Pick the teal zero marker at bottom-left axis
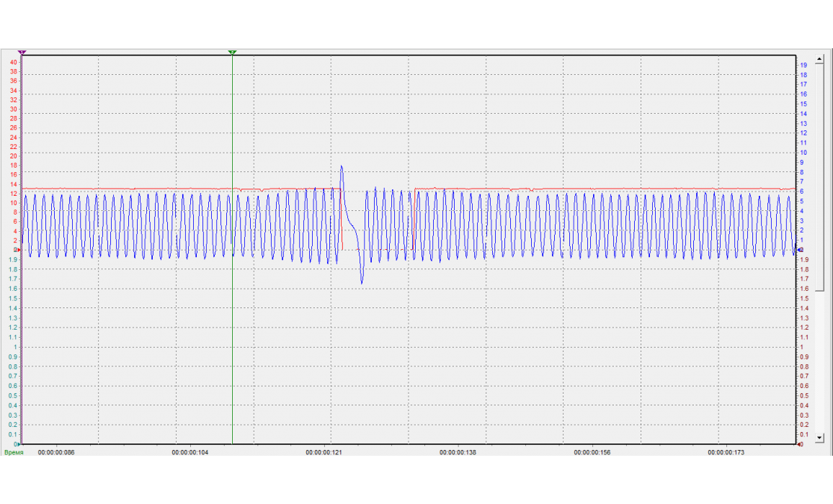This screenshot has width=833, height=504. click(x=19, y=444)
